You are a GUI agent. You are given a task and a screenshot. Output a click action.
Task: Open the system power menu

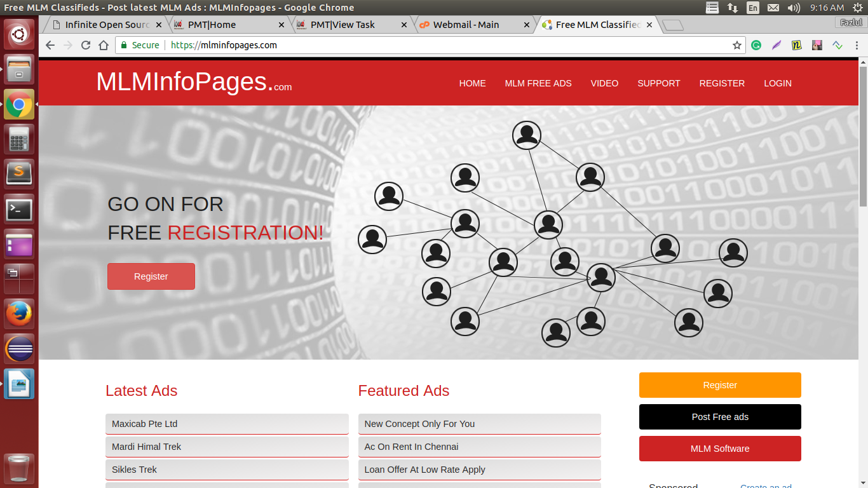(x=857, y=8)
